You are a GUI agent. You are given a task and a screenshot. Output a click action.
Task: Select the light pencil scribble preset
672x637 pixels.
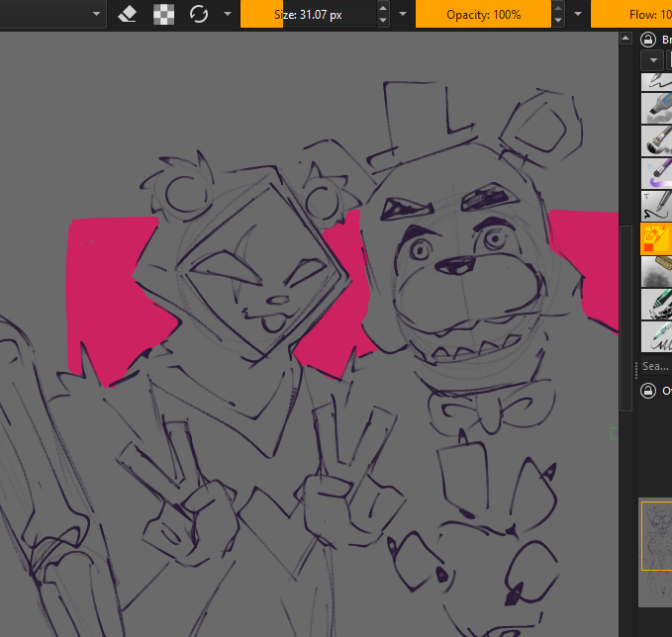pyautogui.click(x=656, y=336)
